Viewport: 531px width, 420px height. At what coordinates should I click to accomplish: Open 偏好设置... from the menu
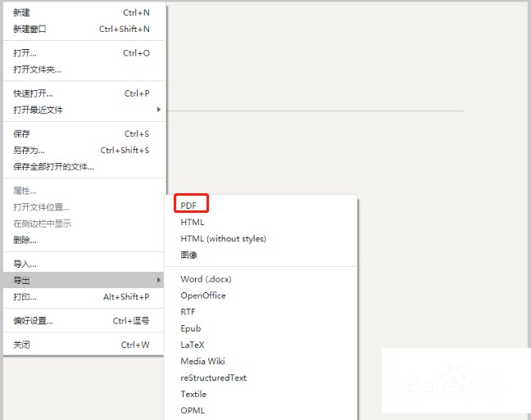84,321
